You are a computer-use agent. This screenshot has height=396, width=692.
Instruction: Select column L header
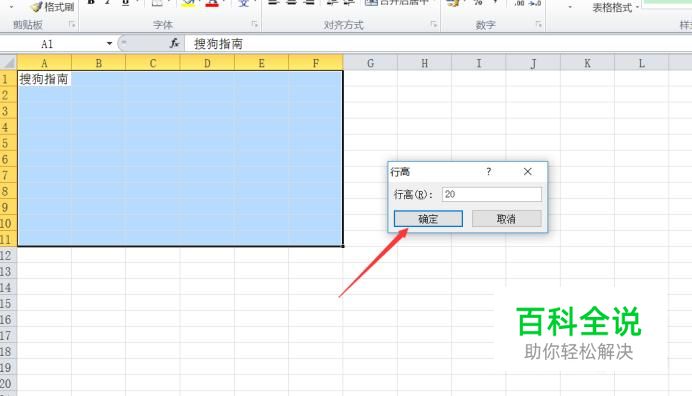642,63
